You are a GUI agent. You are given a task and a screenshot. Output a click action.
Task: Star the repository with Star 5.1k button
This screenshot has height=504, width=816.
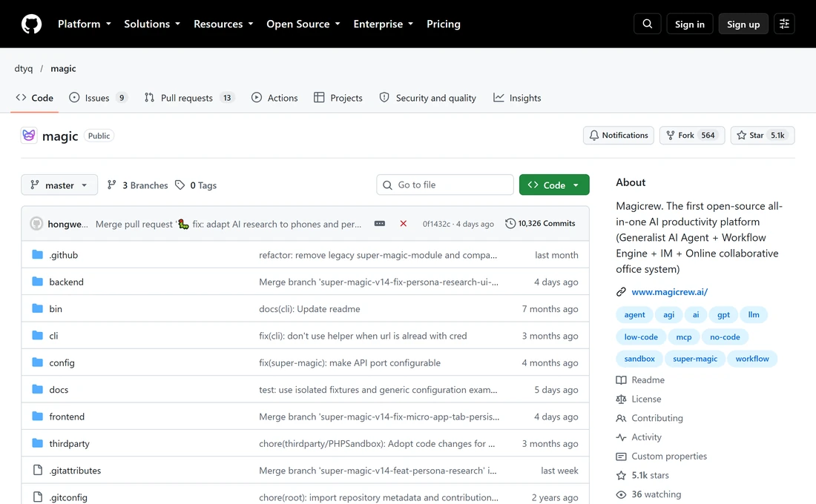[x=763, y=135]
